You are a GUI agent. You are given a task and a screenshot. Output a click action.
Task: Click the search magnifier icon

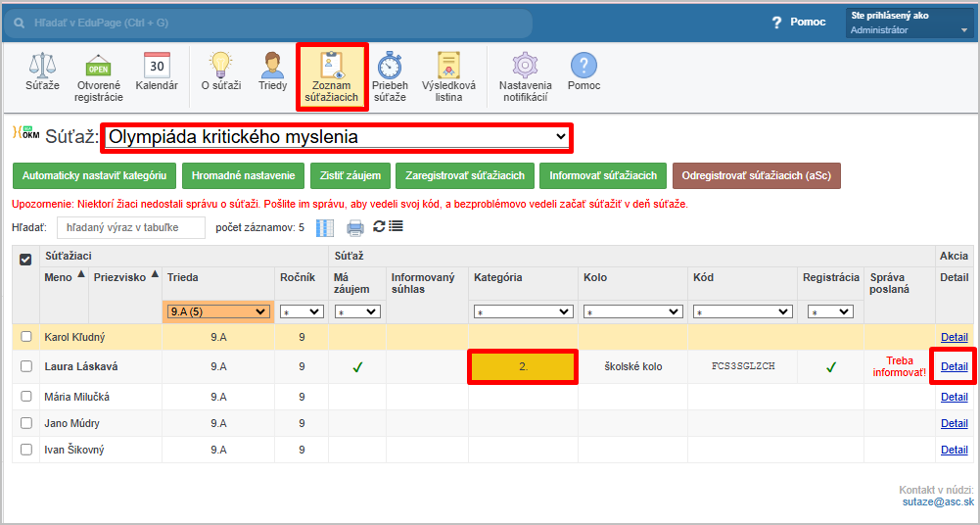21,24
